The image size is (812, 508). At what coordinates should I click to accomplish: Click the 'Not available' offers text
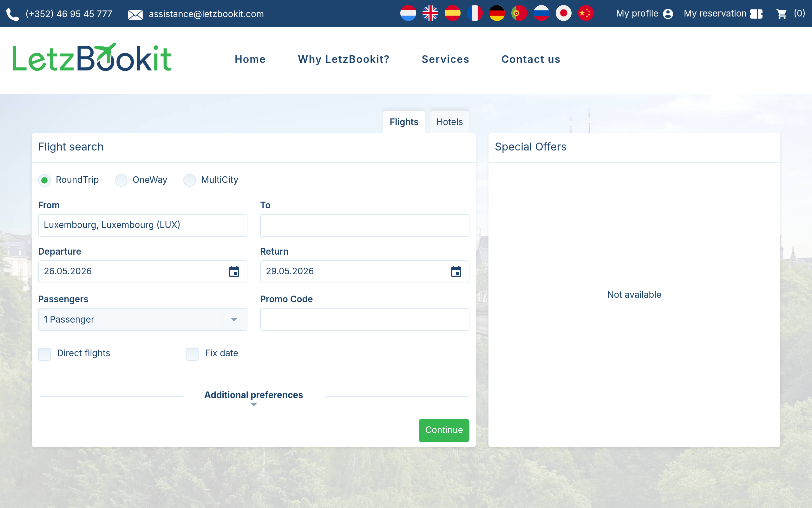(x=634, y=295)
